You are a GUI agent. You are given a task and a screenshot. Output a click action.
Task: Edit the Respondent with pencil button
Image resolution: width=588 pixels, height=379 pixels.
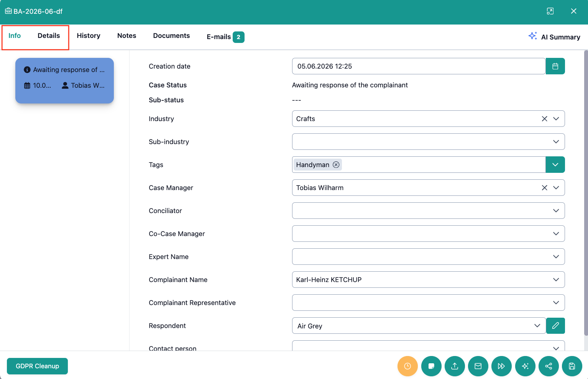pyautogui.click(x=555, y=326)
